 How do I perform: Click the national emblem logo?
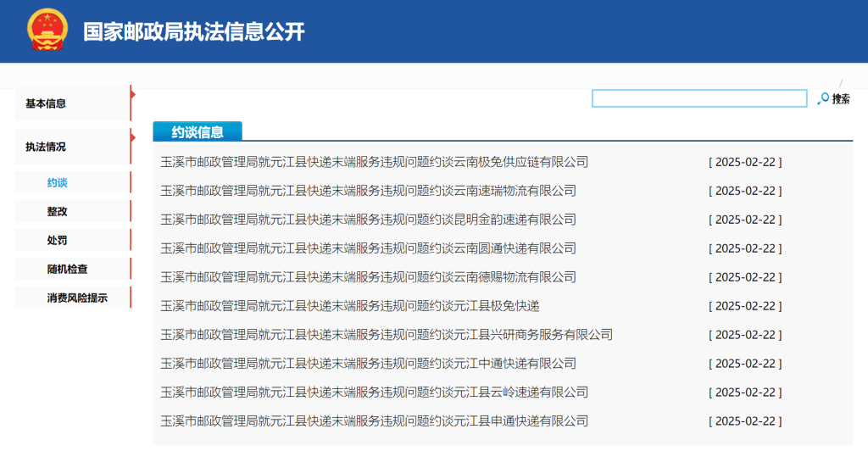click(47, 32)
